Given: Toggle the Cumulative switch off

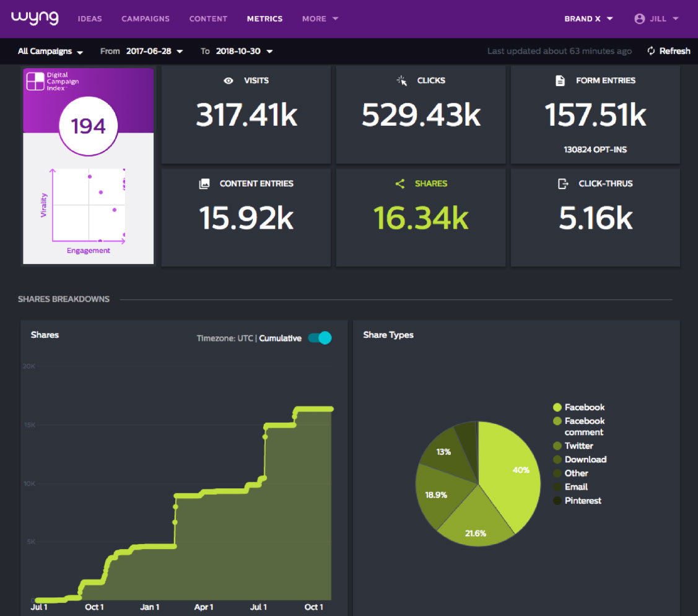Looking at the screenshot, I should pyautogui.click(x=320, y=338).
